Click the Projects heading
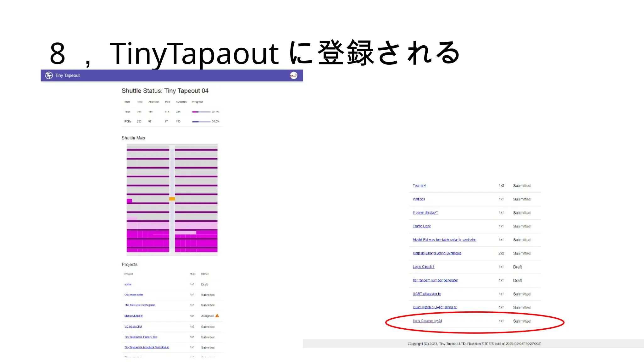The width and height of the screenshot is (644, 362). pos(130,265)
